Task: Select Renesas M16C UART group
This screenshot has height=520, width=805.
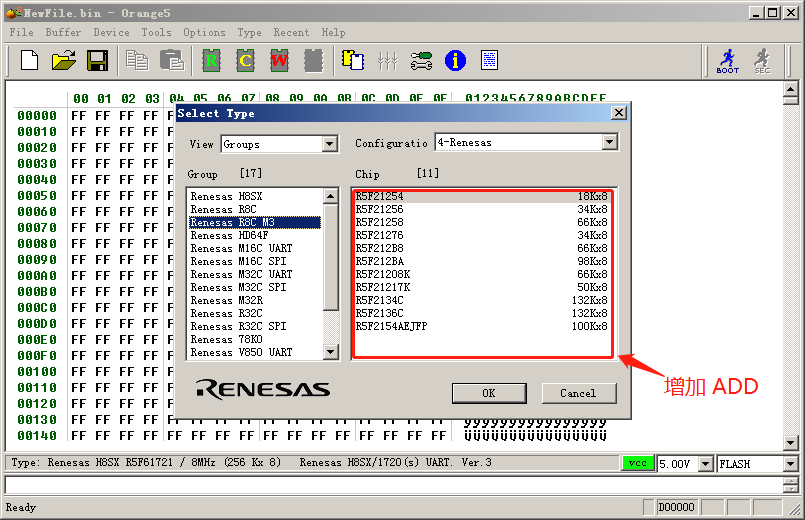Action: pos(241,248)
